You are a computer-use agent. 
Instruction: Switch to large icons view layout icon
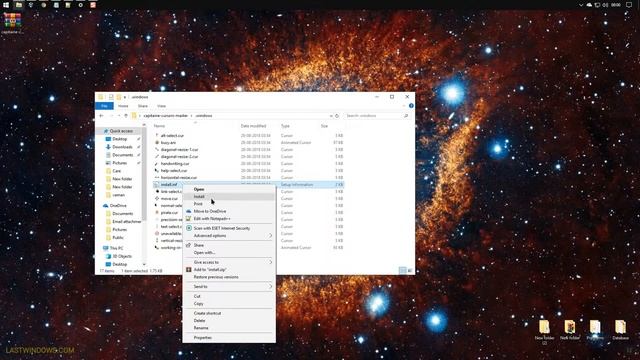pyautogui.click(x=410, y=271)
